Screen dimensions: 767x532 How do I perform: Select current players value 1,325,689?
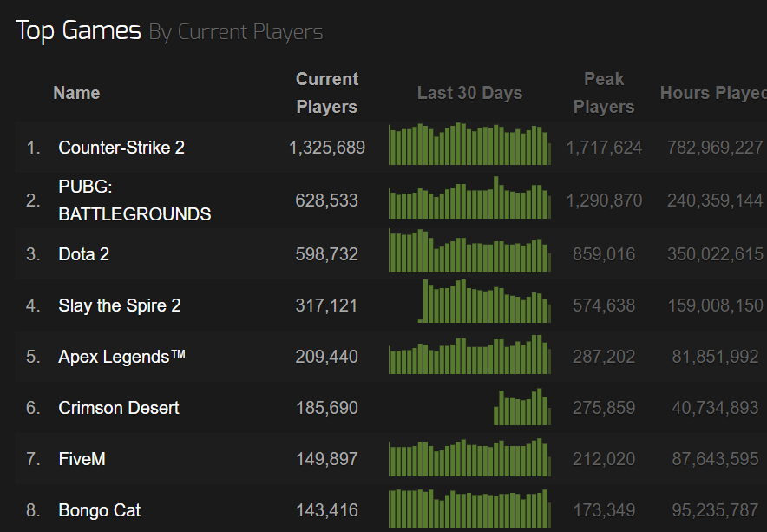click(x=327, y=148)
